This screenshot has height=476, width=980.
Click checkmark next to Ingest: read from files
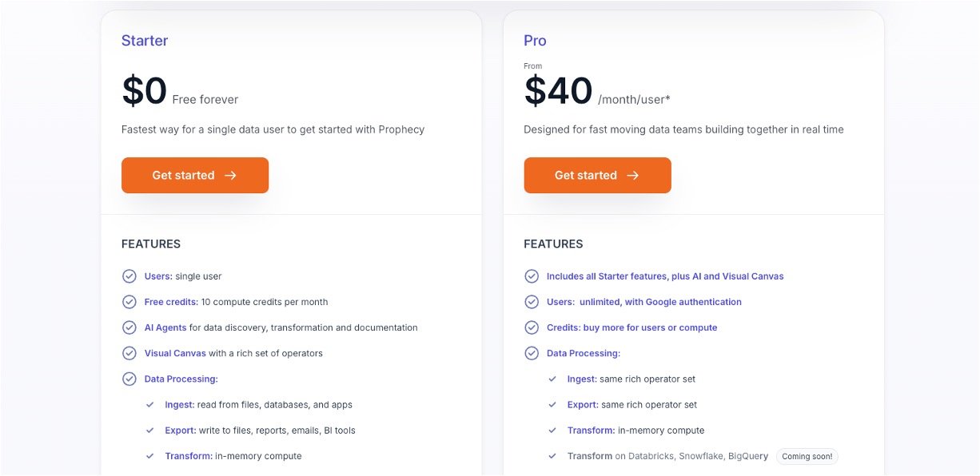pos(150,405)
